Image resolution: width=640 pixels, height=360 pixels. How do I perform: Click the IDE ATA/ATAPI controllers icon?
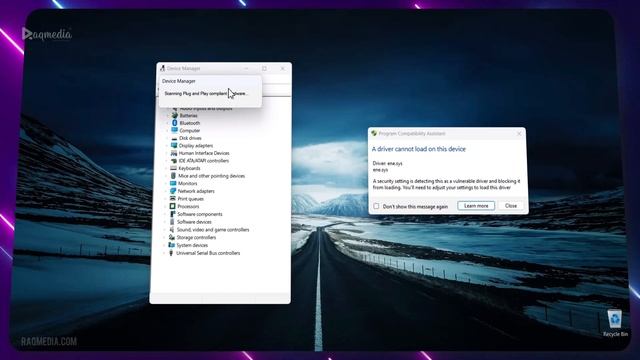tap(174, 161)
